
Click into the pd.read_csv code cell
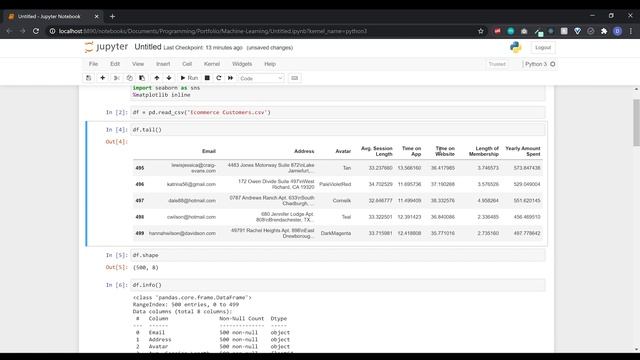[338, 112]
